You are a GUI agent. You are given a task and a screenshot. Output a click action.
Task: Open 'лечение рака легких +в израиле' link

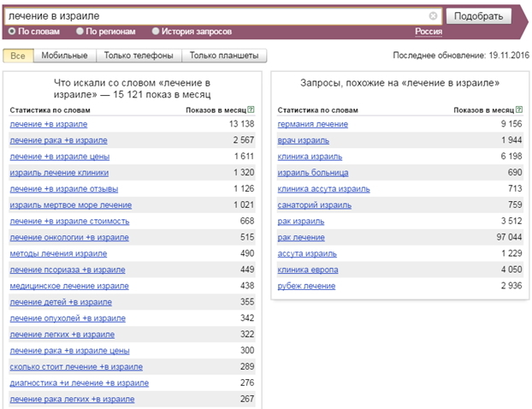(x=72, y=399)
